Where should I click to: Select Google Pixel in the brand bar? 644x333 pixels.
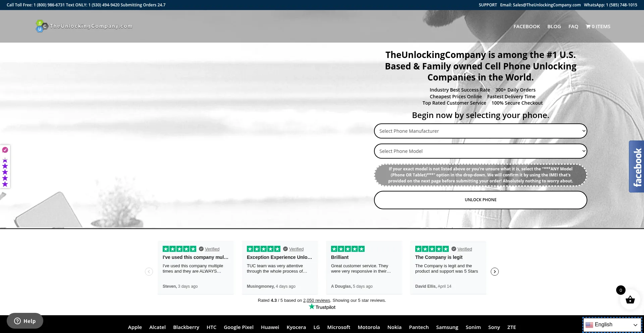coord(238,327)
